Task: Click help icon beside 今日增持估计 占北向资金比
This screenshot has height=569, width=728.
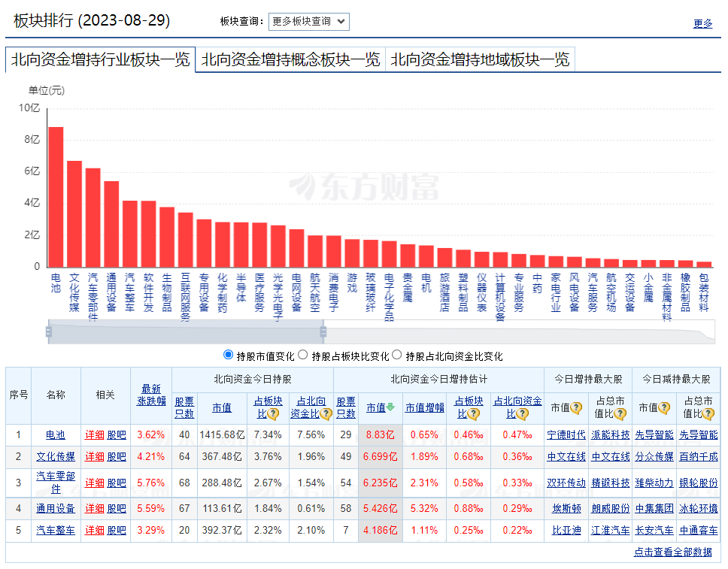Action: point(524,413)
